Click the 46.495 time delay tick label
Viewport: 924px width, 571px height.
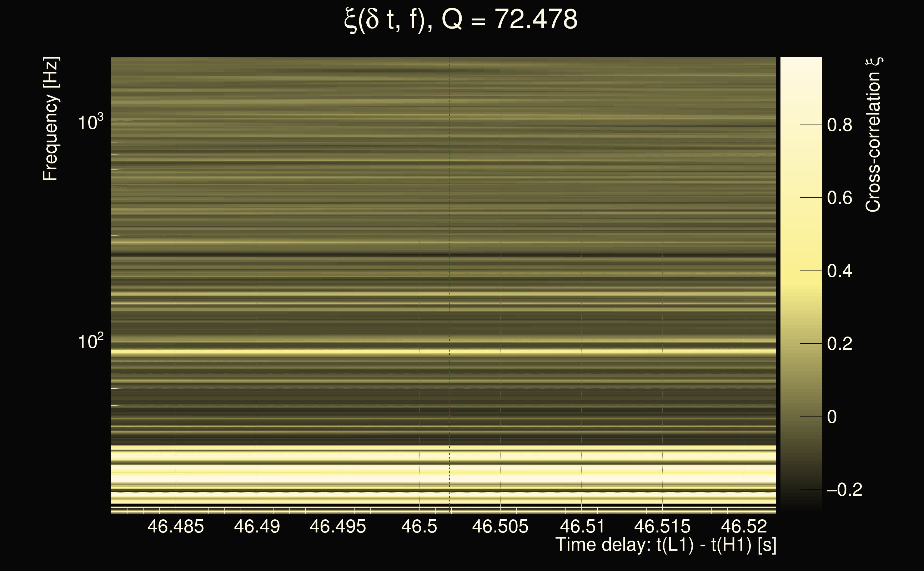point(338,526)
